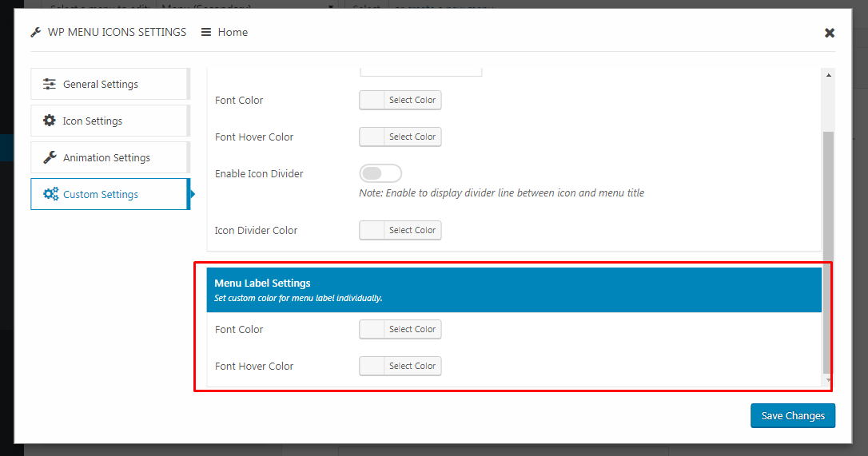Click the Menu Label Settings section header
Viewport: 868px width, 456px height.
click(514, 289)
